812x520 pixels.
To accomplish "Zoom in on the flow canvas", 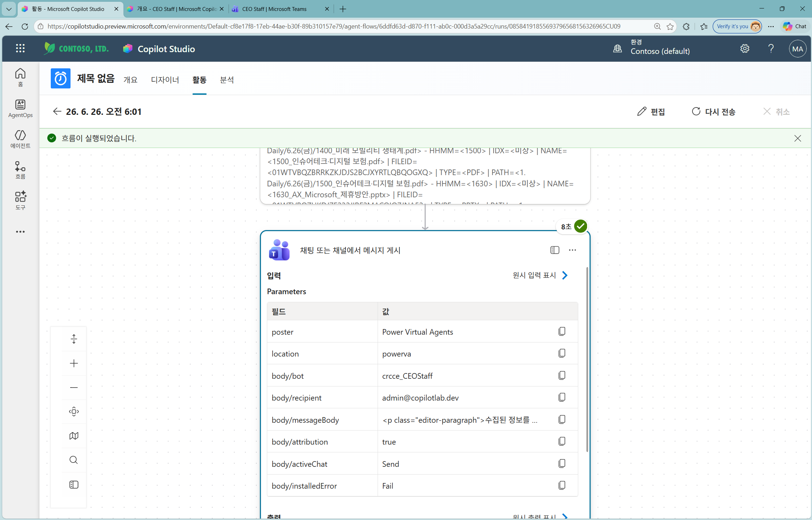I will click(x=74, y=363).
